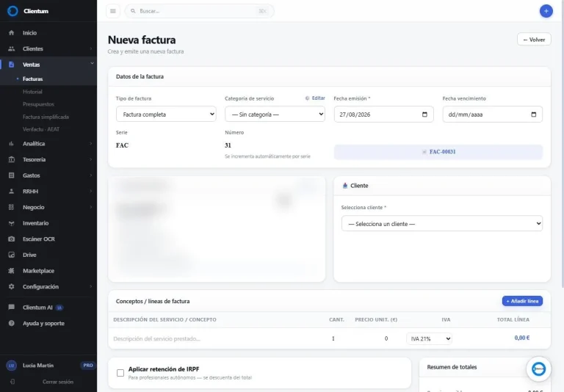The height and width of the screenshot is (392, 564).
Task: Expand the Tesorería submenu chevron
Action: tap(90, 159)
